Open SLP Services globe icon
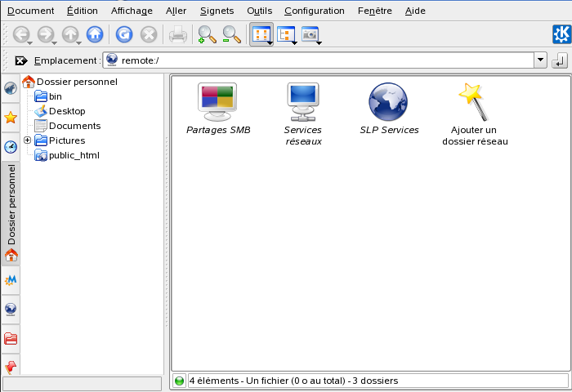Image resolution: width=572 pixels, height=392 pixels. pos(389,101)
